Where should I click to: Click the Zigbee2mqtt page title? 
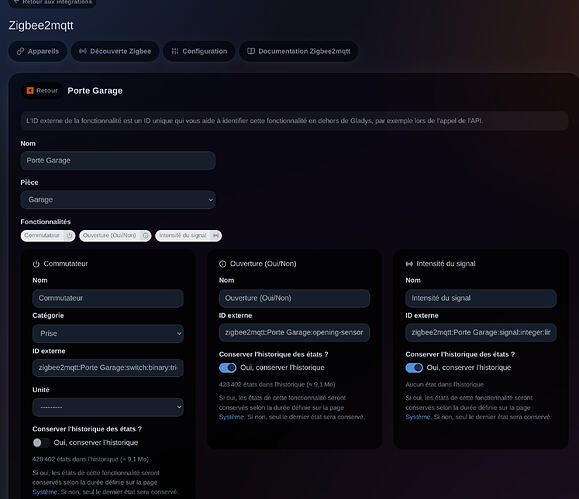41,25
